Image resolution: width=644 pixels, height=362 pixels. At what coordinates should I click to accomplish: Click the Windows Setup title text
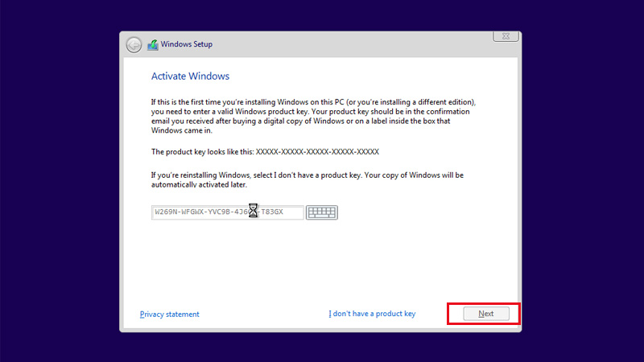click(187, 44)
